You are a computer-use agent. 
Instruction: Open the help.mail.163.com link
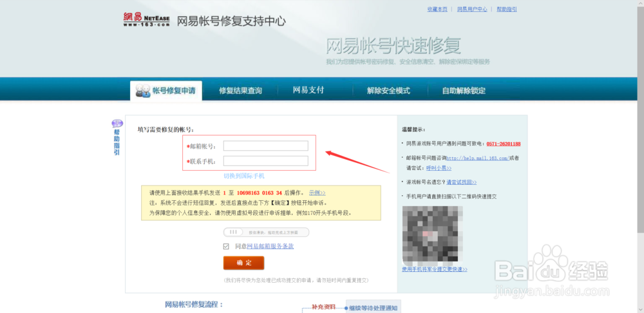click(478, 158)
